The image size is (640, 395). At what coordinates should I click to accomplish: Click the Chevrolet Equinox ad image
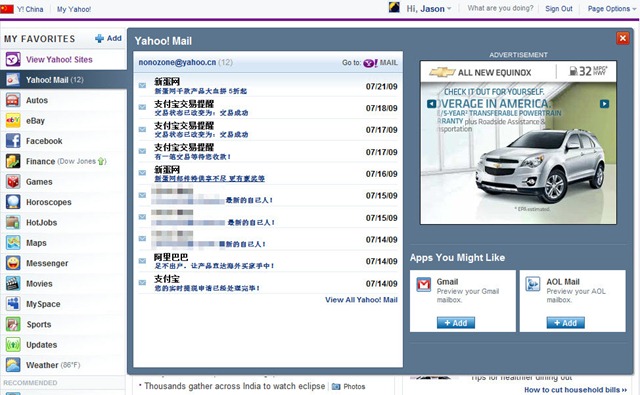tap(518, 143)
